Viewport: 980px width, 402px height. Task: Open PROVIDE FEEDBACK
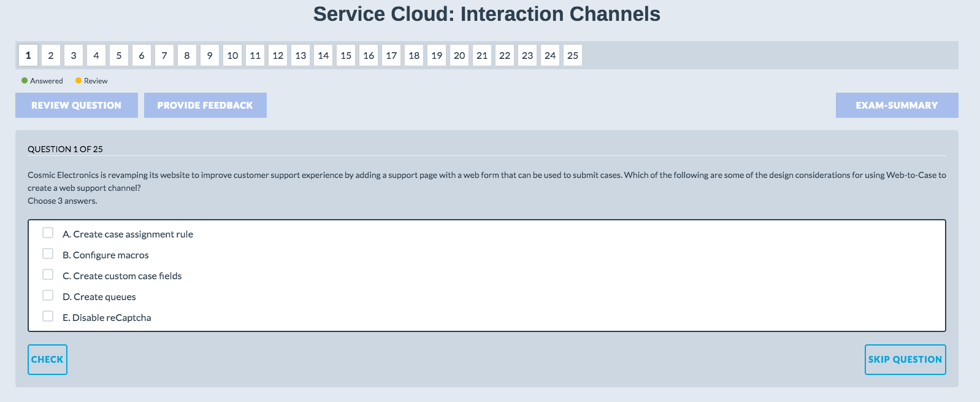pyautogui.click(x=205, y=105)
